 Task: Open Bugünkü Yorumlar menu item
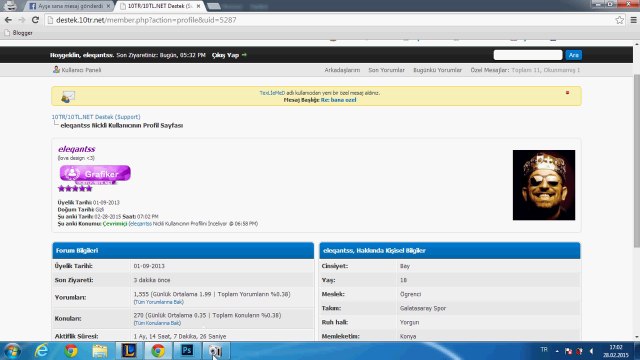(x=437, y=70)
